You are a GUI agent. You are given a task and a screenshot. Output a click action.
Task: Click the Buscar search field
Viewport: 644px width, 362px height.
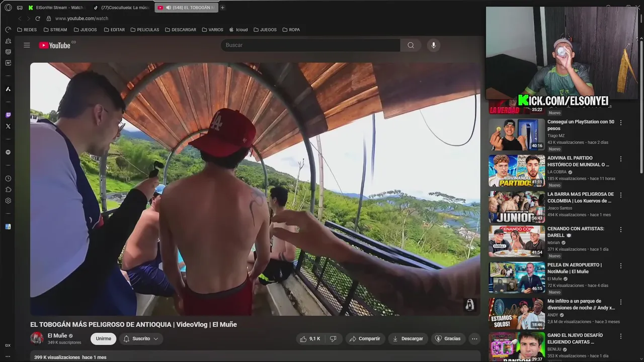[x=310, y=45]
